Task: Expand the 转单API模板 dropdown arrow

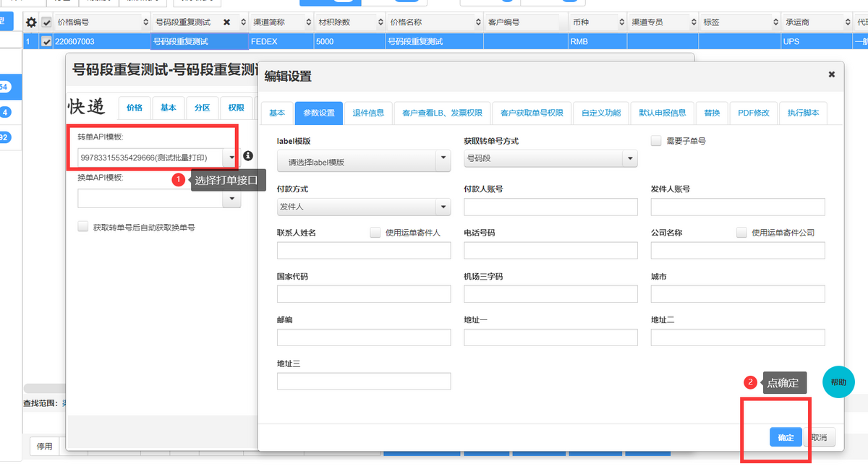Action: coord(231,157)
